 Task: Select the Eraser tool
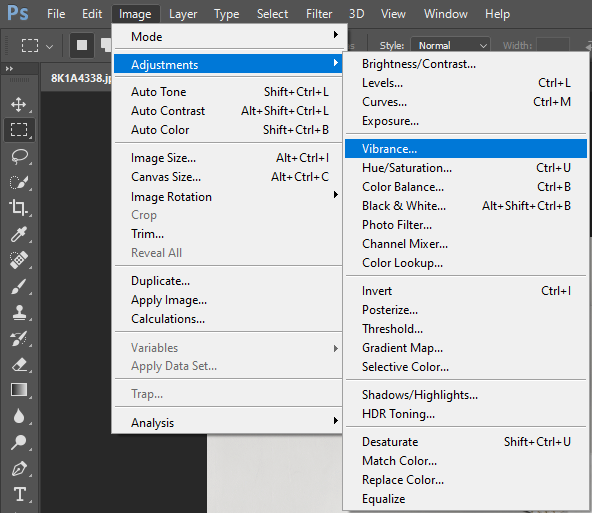click(x=19, y=364)
